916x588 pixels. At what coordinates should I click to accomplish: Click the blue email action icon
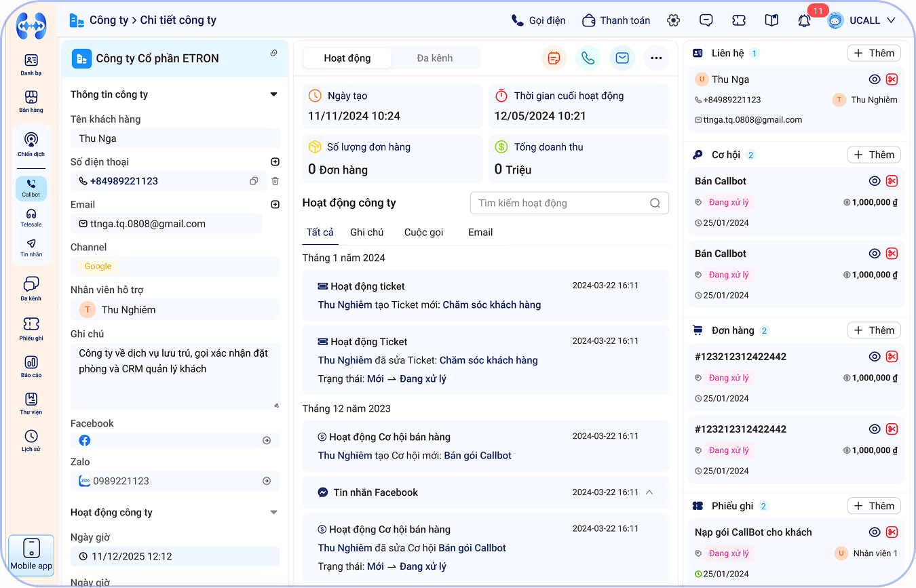click(622, 58)
